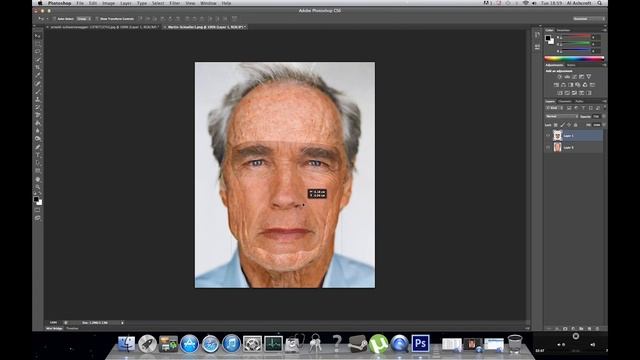Open the Window menu
The width and height of the screenshot is (640, 360).
tap(208, 3)
